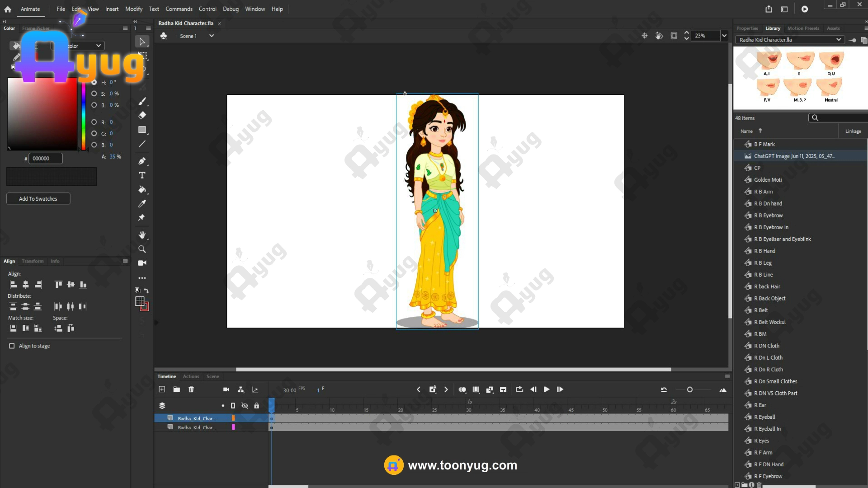Viewport: 868px width, 488px height.
Task: Select the Text tool
Action: click(142, 175)
